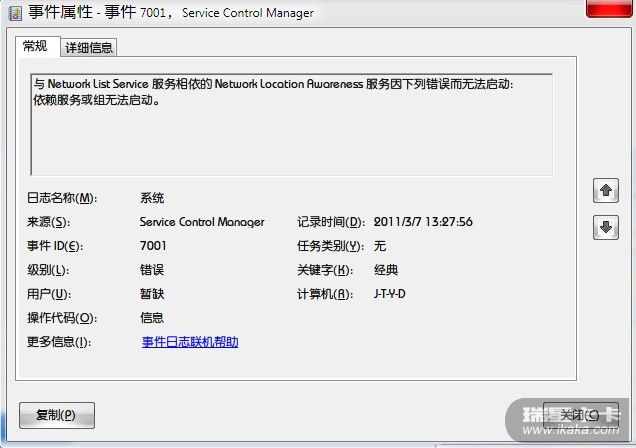The image size is (636, 448).
Task: Click the down arrow for next event
Action: pyautogui.click(x=605, y=227)
